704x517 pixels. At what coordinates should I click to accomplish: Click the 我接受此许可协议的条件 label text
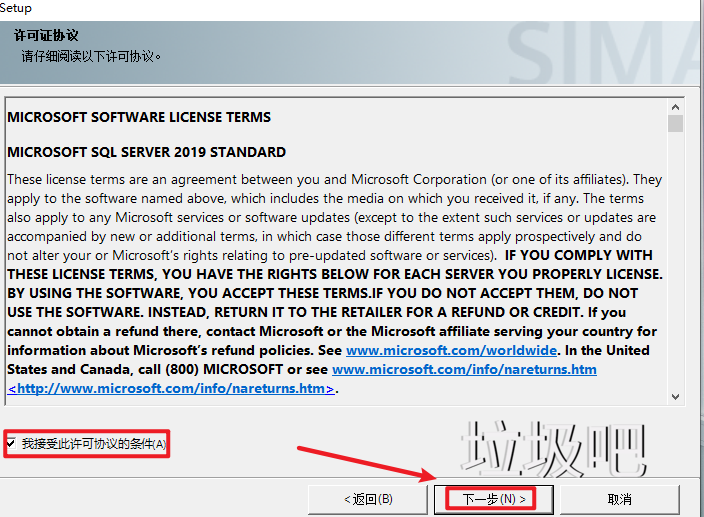(94, 443)
